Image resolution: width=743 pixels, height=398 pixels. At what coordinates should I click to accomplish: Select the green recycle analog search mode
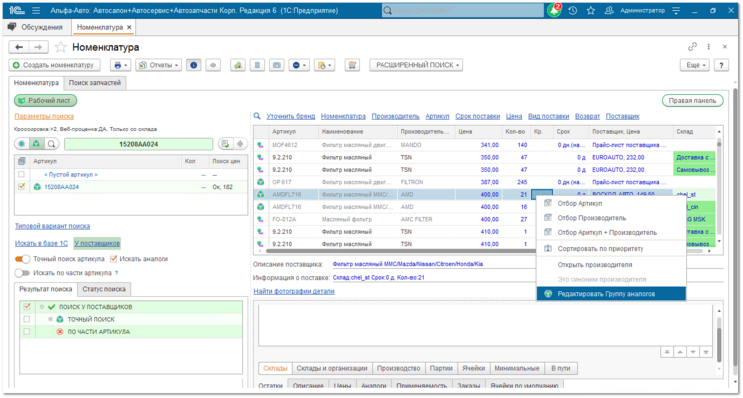point(36,144)
